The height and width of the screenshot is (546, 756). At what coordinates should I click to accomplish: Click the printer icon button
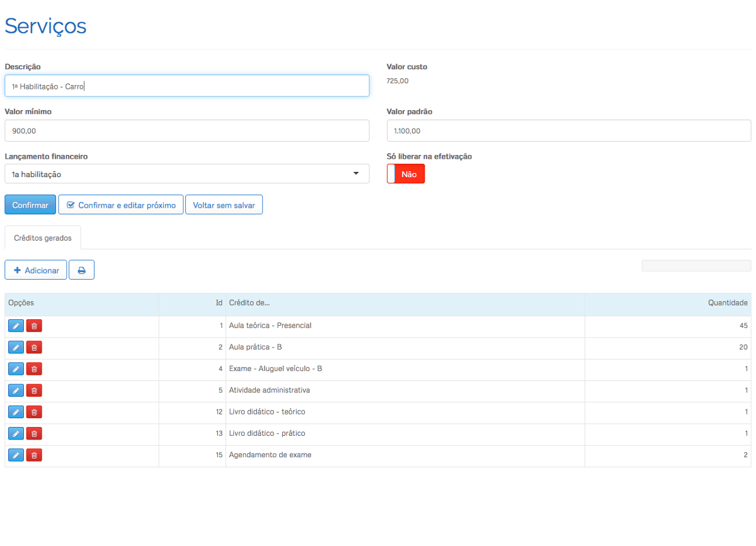coord(81,270)
